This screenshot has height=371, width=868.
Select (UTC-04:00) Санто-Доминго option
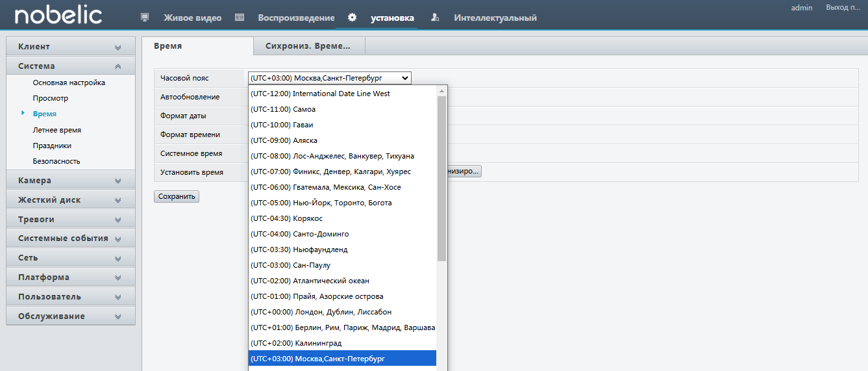pos(342,234)
